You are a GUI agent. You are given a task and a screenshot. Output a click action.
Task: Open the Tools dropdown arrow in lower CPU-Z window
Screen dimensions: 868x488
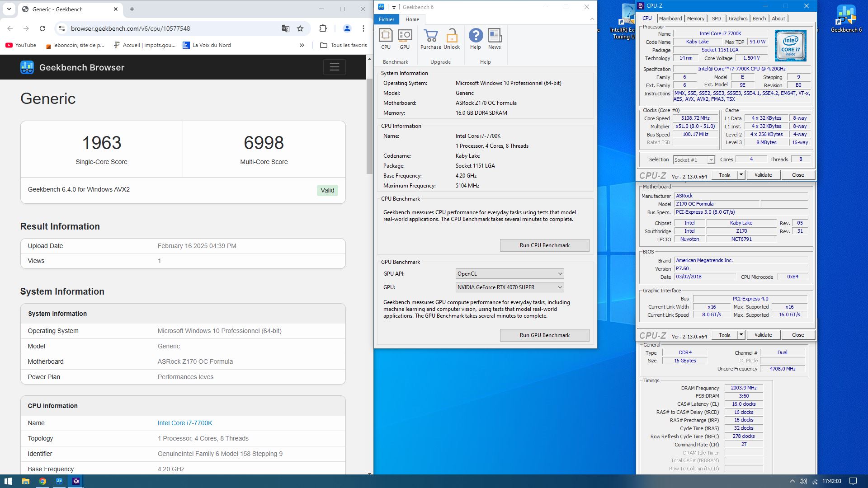tap(741, 335)
